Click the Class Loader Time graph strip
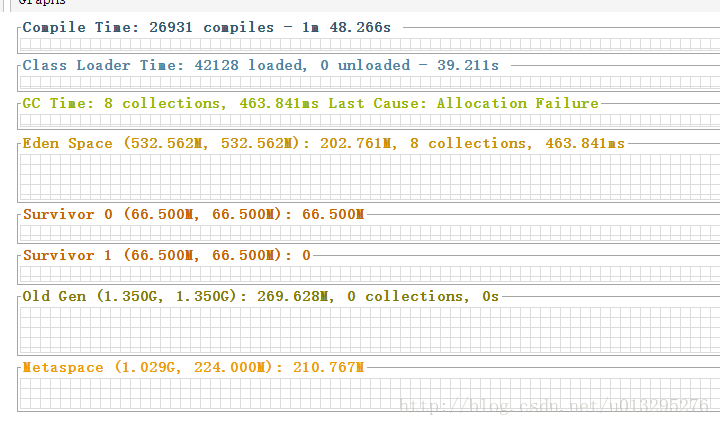This screenshot has width=720, height=426. (x=370, y=82)
